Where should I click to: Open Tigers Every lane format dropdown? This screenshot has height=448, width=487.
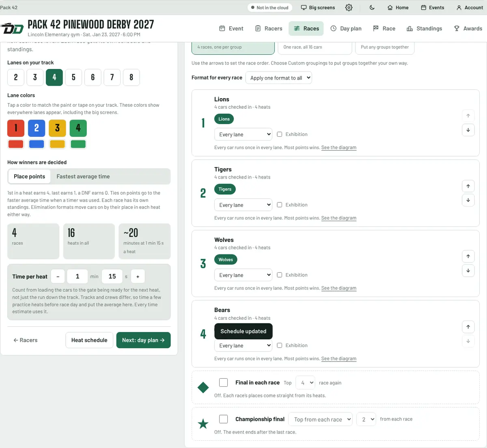[x=243, y=205]
